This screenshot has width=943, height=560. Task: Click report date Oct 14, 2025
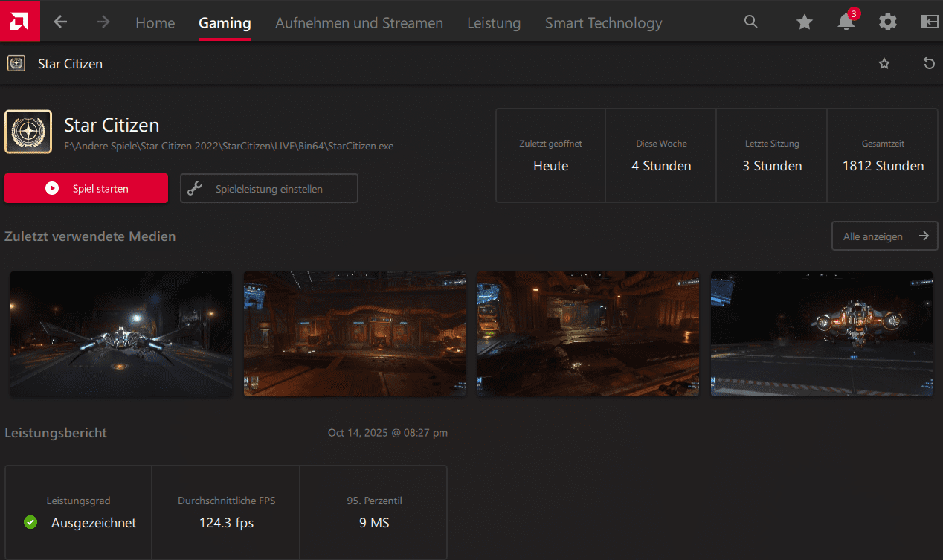coord(387,432)
